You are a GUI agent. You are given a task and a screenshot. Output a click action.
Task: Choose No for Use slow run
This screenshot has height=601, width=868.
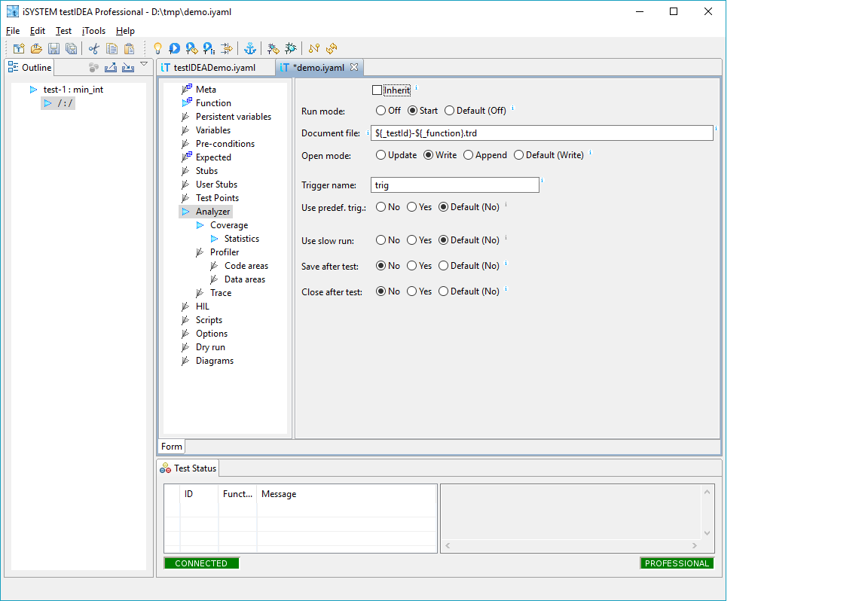click(x=381, y=240)
